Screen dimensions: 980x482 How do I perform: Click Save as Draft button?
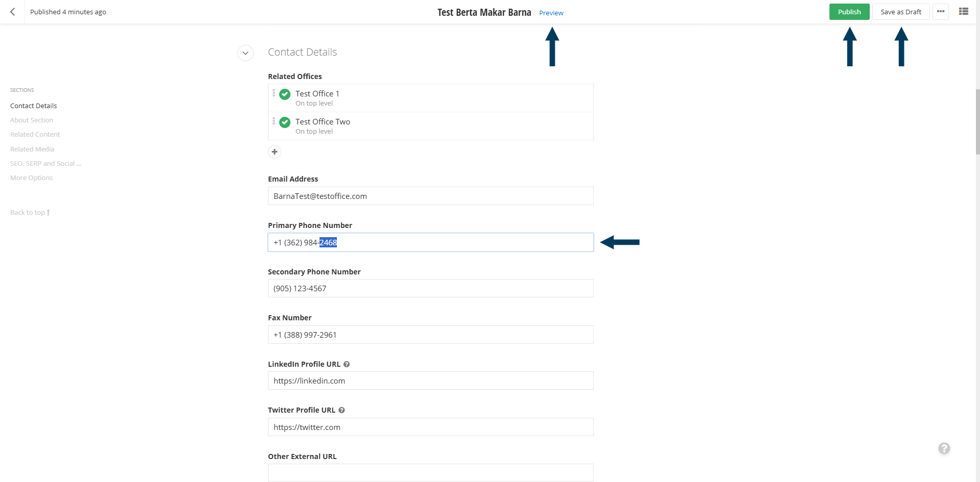pos(901,12)
